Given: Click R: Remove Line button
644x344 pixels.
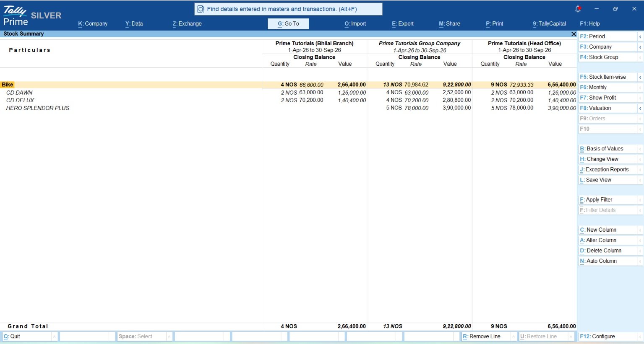Looking at the screenshot, I should coord(486,336).
